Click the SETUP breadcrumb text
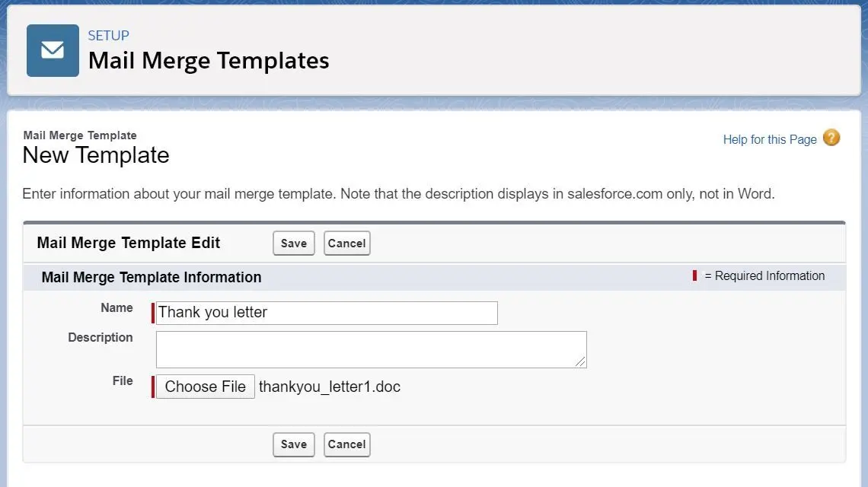Screen dimensions: 868x487 (108, 36)
